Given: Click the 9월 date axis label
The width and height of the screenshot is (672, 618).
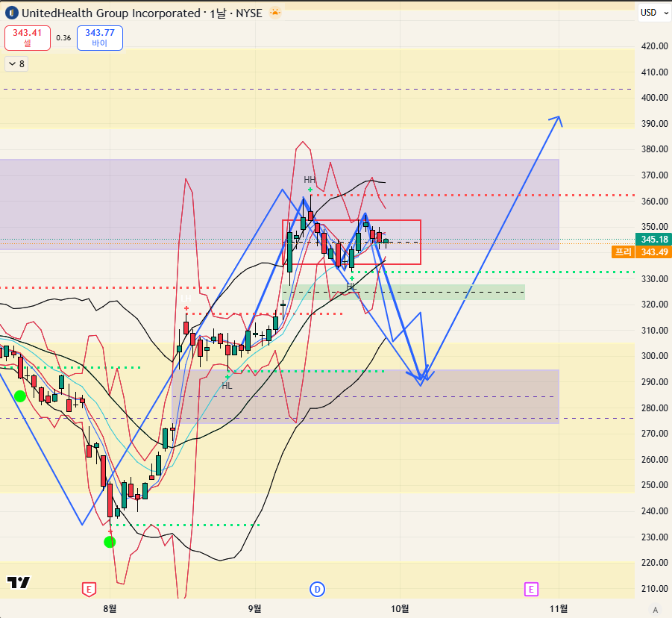Looking at the screenshot, I should coord(254,608).
